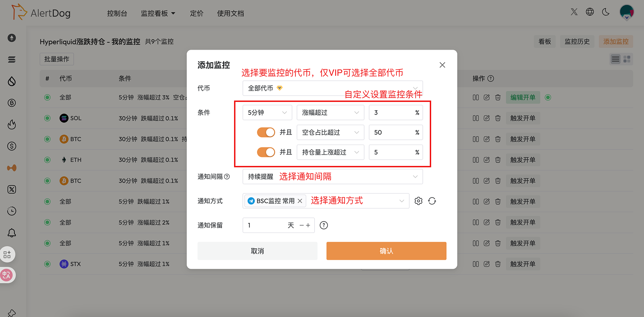
Task: Toggle status dot of ETH row
Action: pyautogui.click(x=47, y=160)
